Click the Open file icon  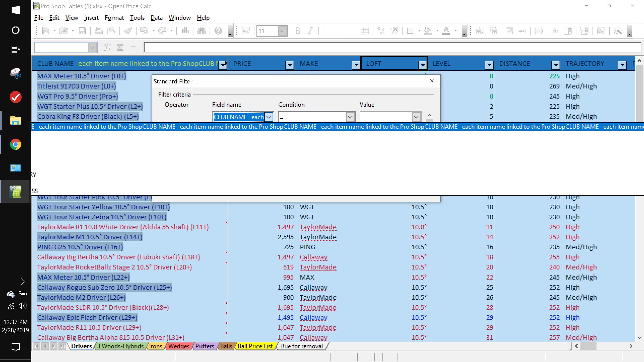[x=64, y=31]
